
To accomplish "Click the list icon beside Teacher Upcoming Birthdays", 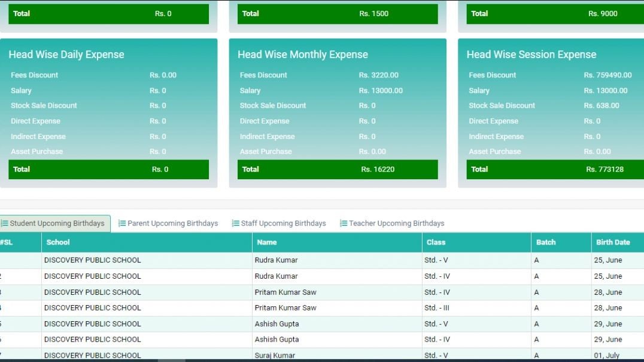I will pyautogui.click(x=343, y=222).
